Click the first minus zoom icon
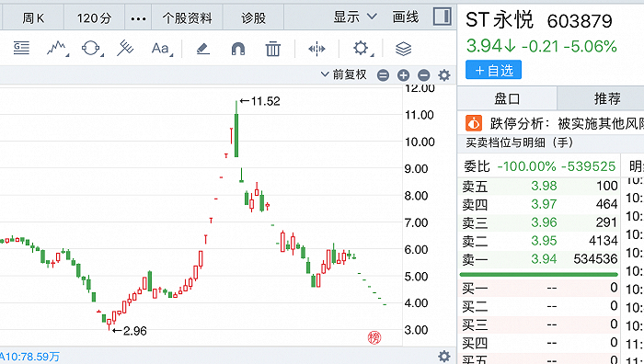 pos(384,75)
